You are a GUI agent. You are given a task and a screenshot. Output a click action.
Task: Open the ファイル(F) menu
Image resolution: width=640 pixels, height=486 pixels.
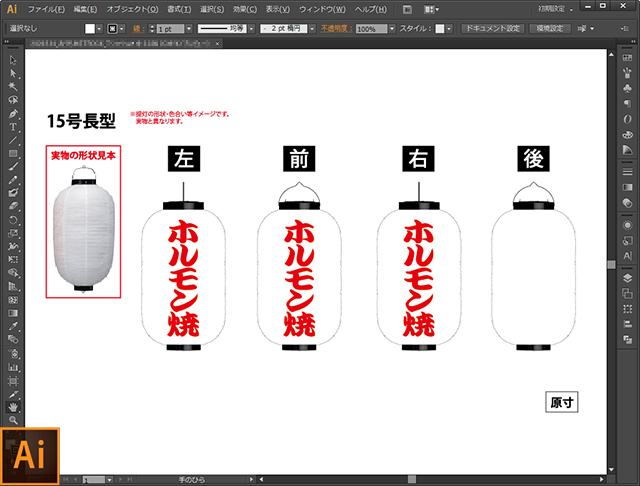(46, 9)
